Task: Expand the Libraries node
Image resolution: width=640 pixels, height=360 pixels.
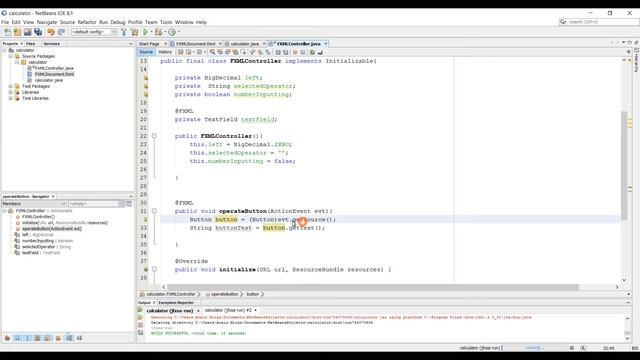Action: coord(11,92)
